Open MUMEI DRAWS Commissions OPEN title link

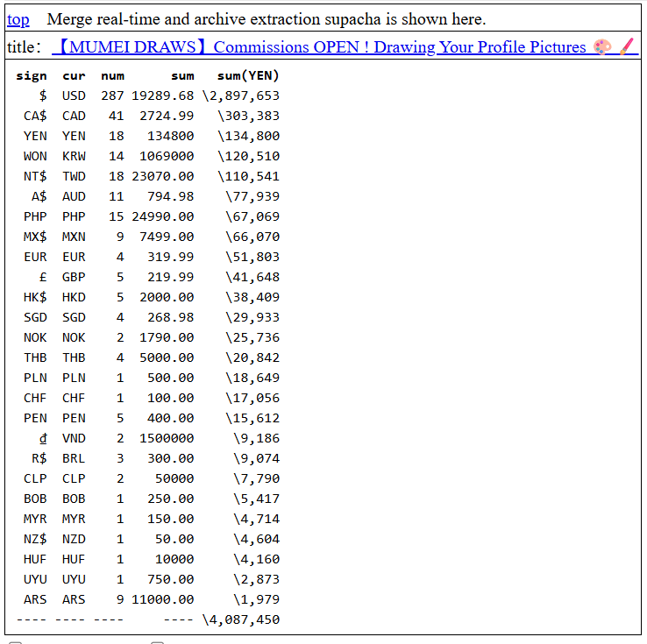345,47
